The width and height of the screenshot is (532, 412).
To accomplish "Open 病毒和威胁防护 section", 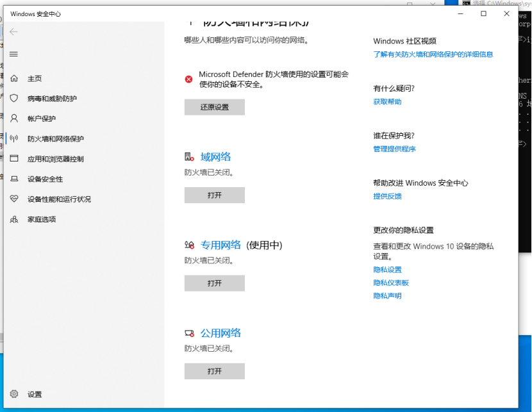I will click(x=52, y=99).
